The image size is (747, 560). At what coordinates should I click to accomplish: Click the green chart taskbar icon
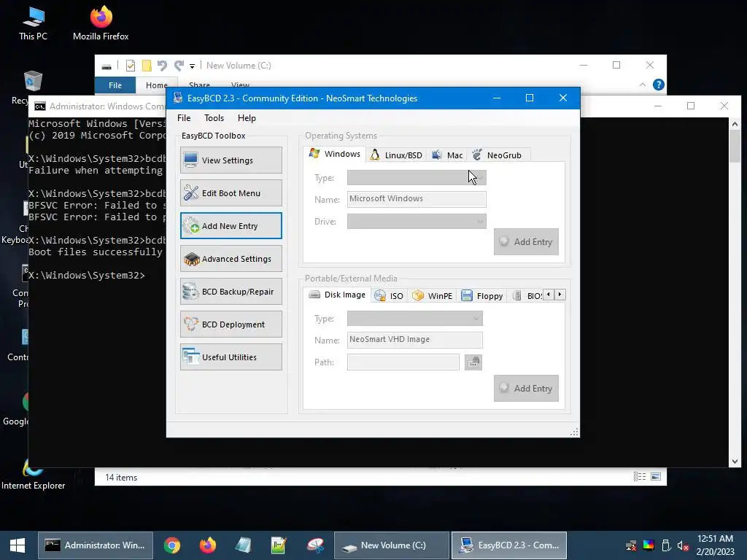[279, 545]
